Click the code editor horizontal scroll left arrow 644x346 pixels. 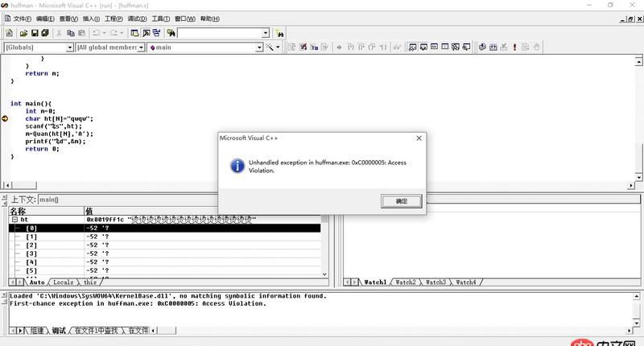coord(7,186)
